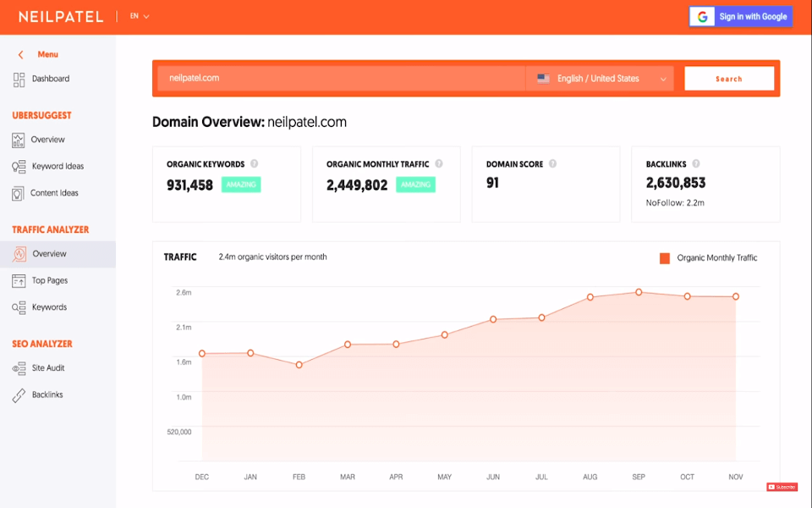Click the Domain Overview: neilpatel.com heading
Screen dimensions: 812x508
click(x=249, y=122)
